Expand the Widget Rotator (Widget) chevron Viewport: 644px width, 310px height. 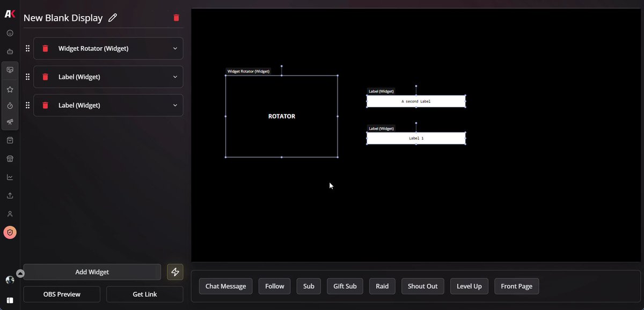coord(175,48)
